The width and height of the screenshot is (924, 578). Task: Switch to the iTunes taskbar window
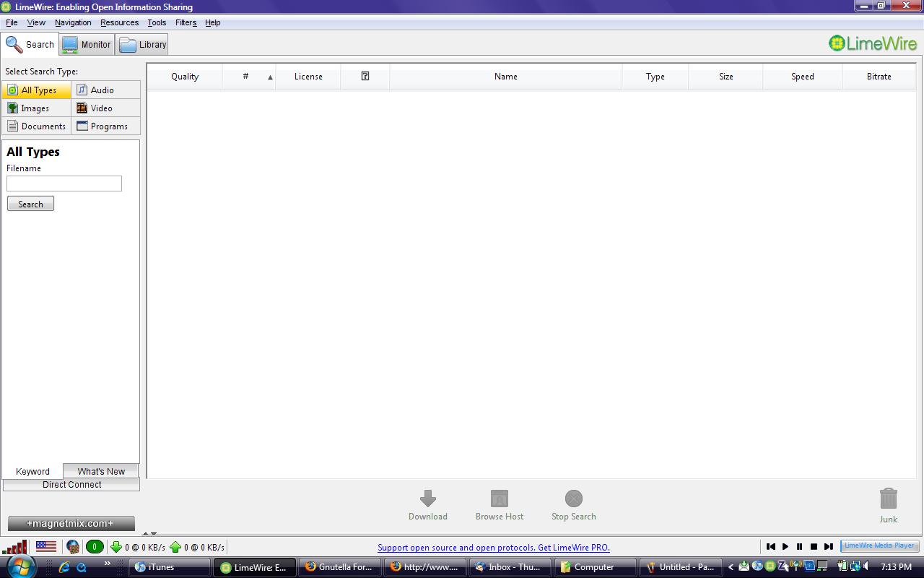pyautogui.click(x=170, y=567)
